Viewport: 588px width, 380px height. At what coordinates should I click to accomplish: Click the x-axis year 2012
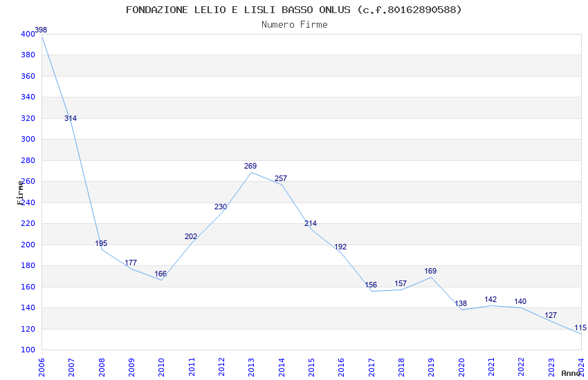pos(221,368)
